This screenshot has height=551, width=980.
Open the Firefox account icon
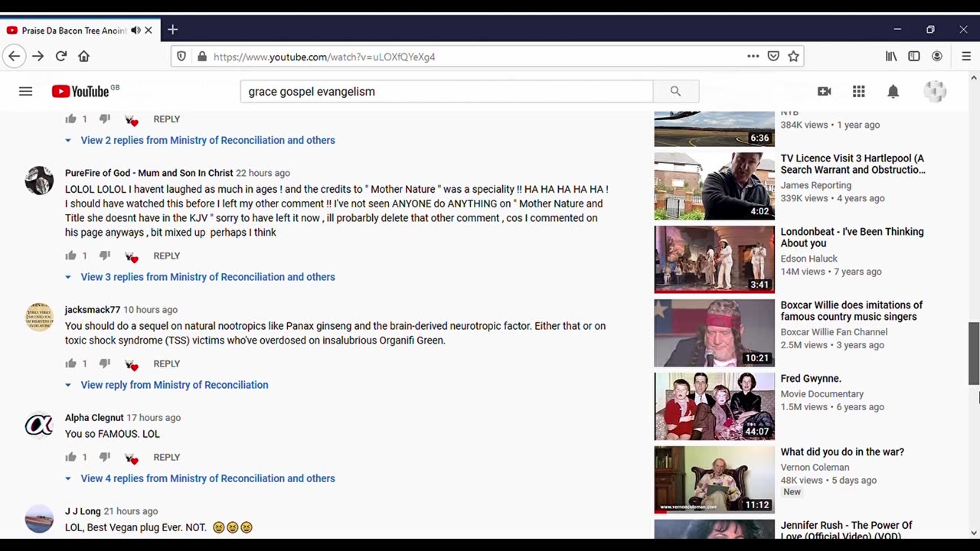[x=937, y=56]
